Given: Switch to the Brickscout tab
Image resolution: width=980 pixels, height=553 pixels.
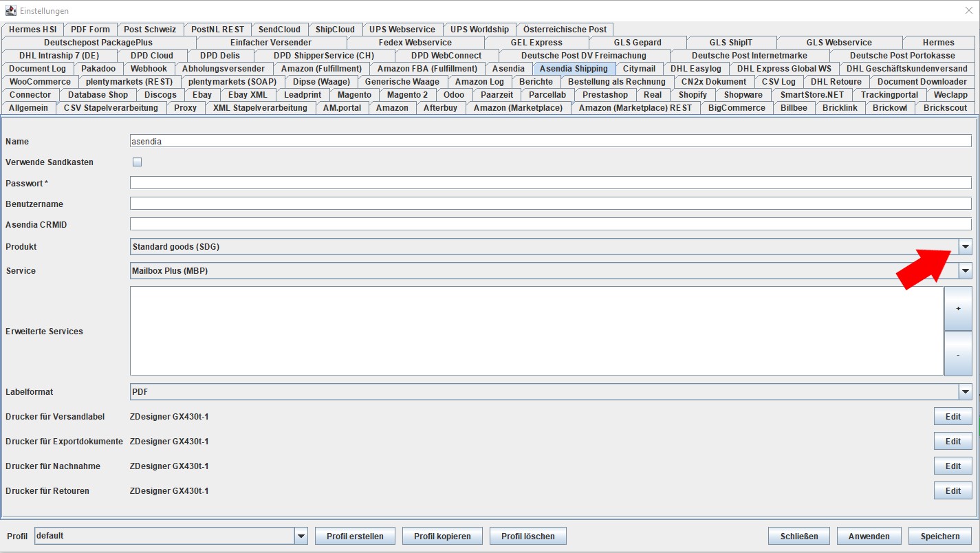Looking at the screenshot, I should [945, 108].
